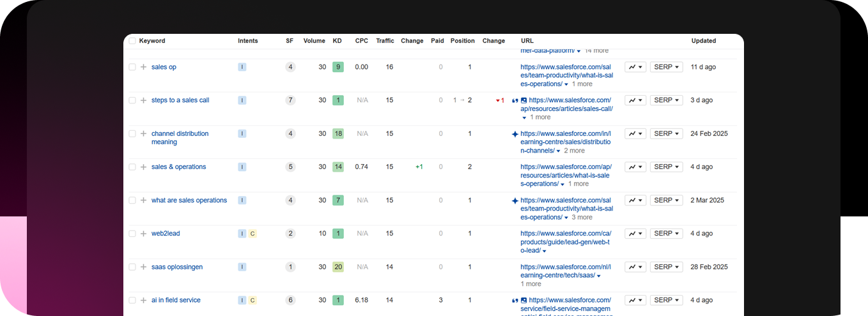Screen dimensions: 868x316
Task: Sort by Volume column header
Action: [314, 41]
